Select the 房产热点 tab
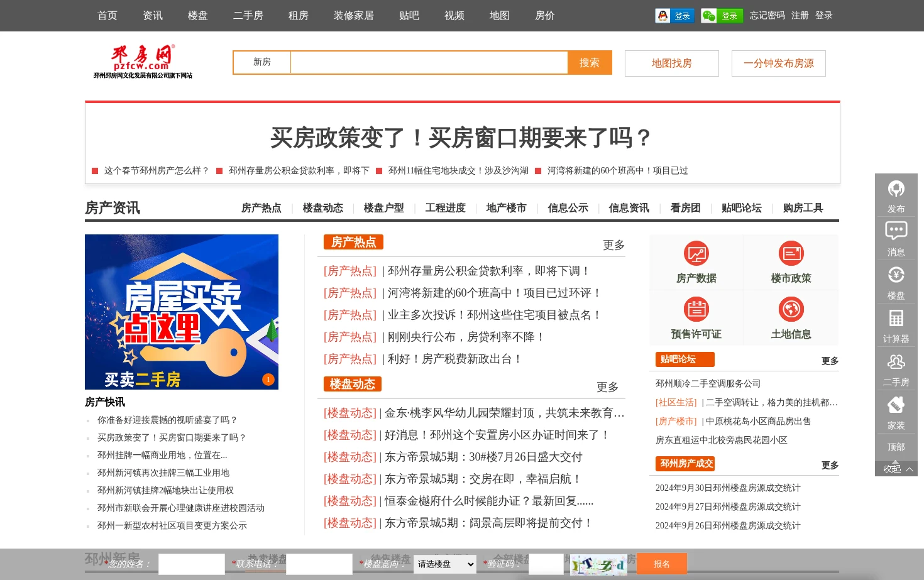924x580 pixels. [x=261, y=208]
